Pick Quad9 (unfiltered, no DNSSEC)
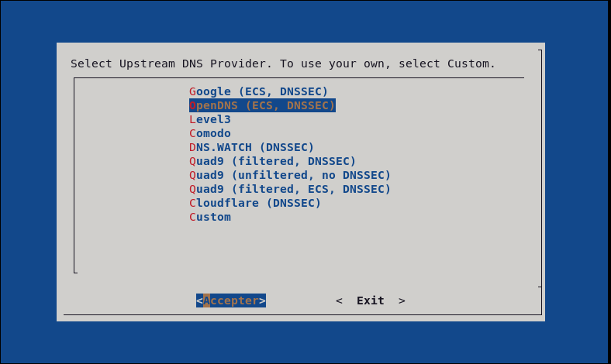The width and height of the screenshot is (611, 364). click(x=290, y=175)
